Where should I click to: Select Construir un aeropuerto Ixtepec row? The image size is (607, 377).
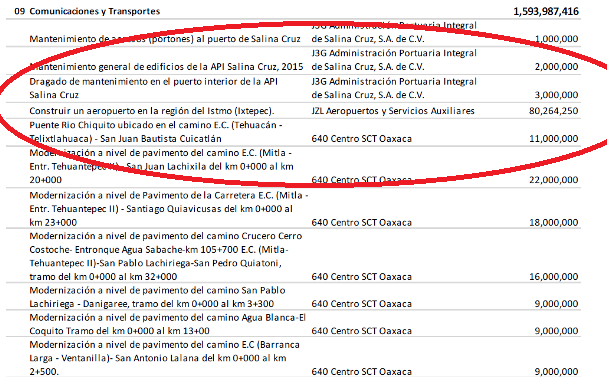pyautogui.click(x=293, y=111)
